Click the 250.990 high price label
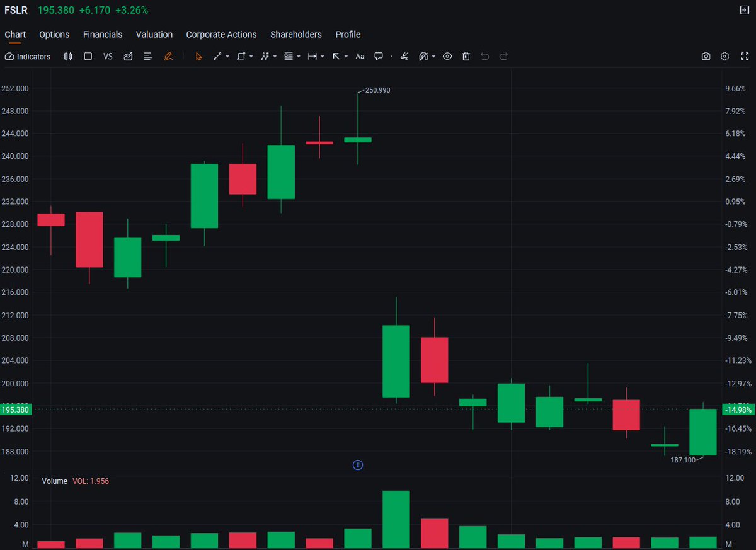The height and width of the screenshot is (550, 756). (377, 90)
